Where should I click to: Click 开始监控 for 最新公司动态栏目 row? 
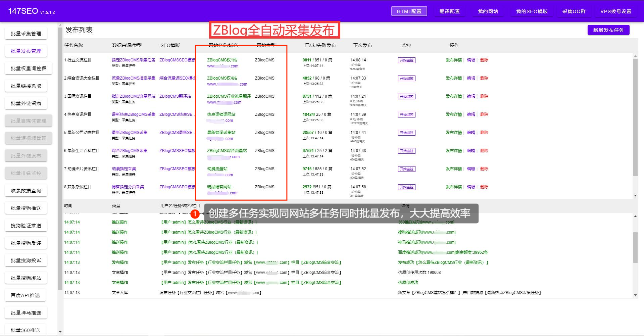coord(406,133)
